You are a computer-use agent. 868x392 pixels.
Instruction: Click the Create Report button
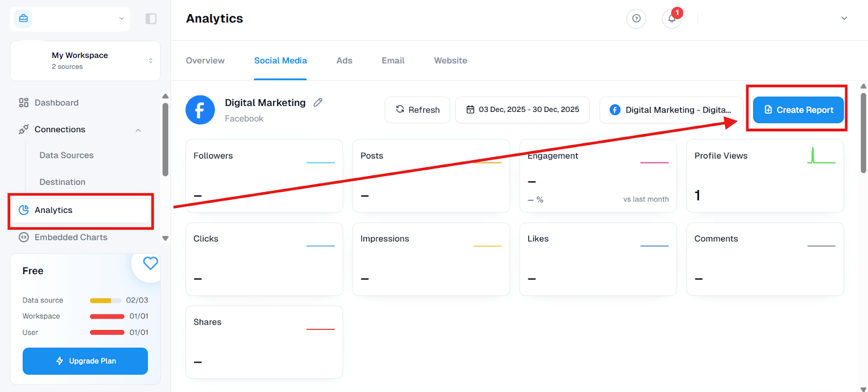point(798,110)
